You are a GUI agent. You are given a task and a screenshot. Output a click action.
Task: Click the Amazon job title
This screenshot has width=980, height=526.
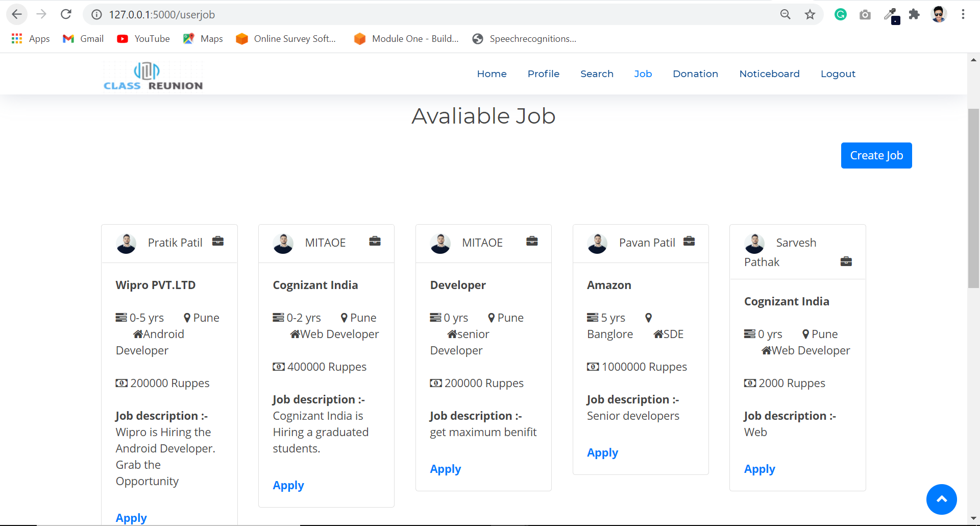coord(609,285)
